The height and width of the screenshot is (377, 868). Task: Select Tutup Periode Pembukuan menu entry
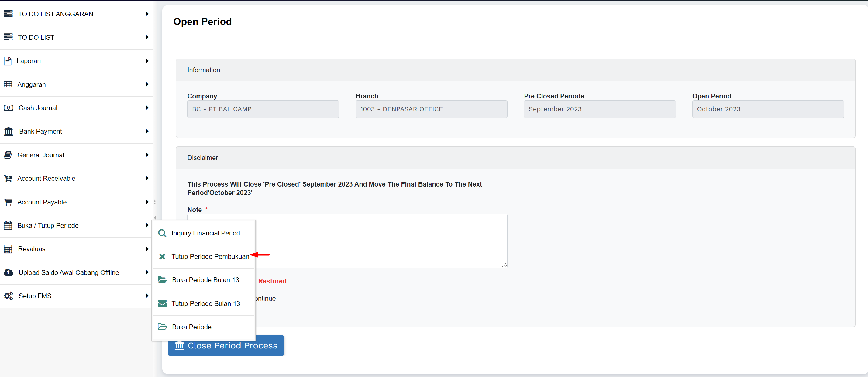(210, 256)
